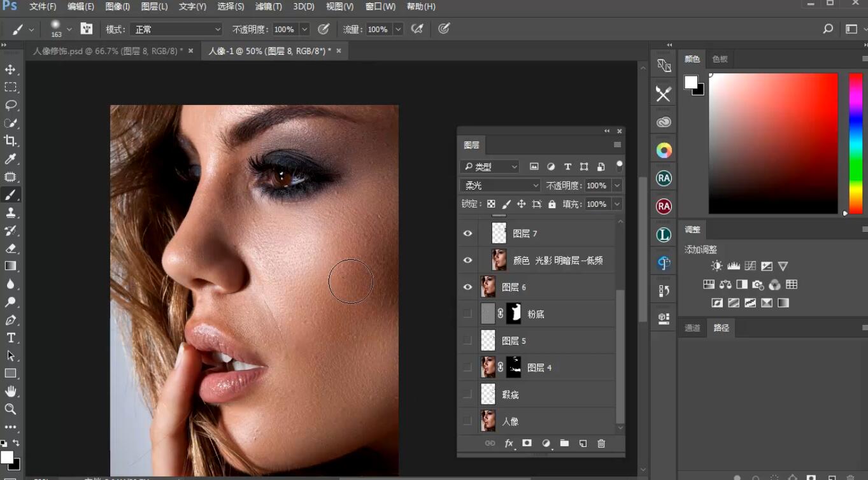Open the 流量 slider arrow
Viewport: 868px width, 480px height.
coord(398,29)
